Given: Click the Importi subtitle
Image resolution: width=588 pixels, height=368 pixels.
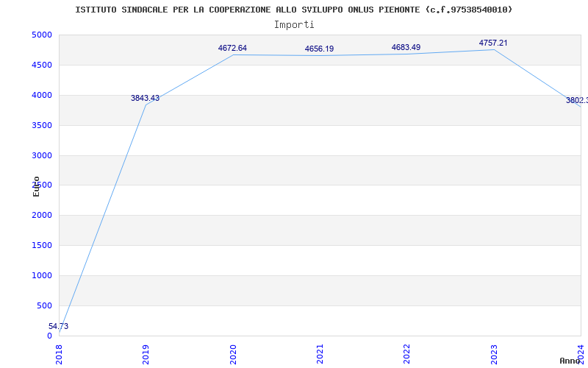Looking at the screenshot, I should 294,25.
